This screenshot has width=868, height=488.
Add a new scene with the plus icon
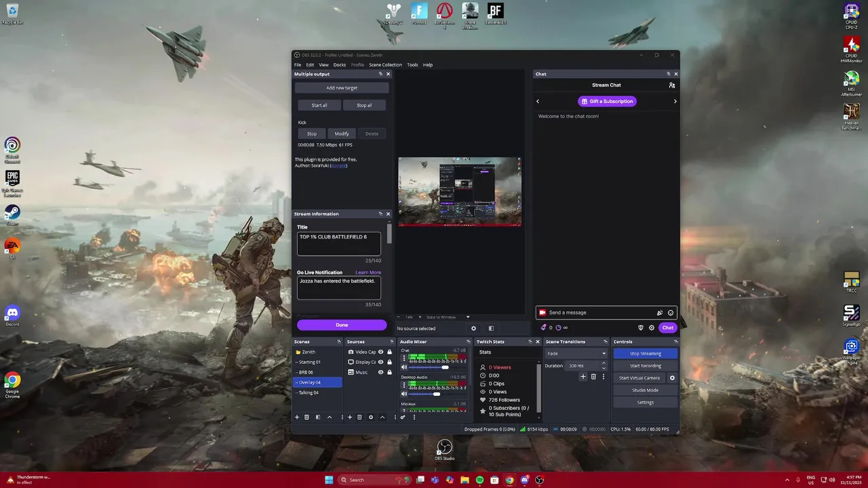pos(296,417)
